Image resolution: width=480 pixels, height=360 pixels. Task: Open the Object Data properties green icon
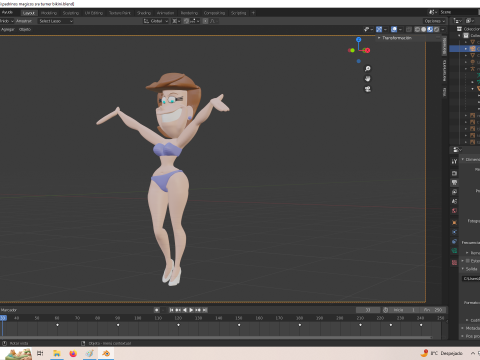[454, 251]
